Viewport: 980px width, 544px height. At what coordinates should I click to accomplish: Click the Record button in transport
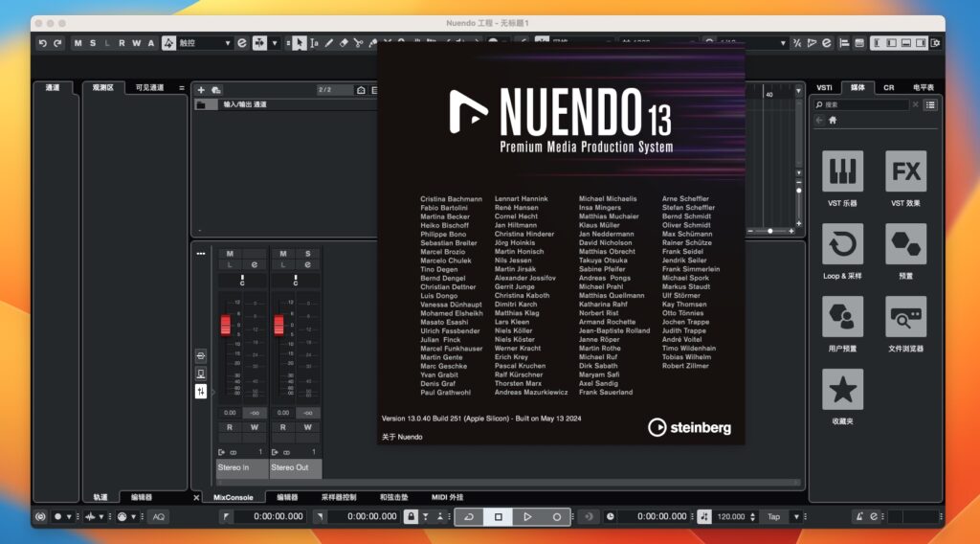[x=556, y=516]
